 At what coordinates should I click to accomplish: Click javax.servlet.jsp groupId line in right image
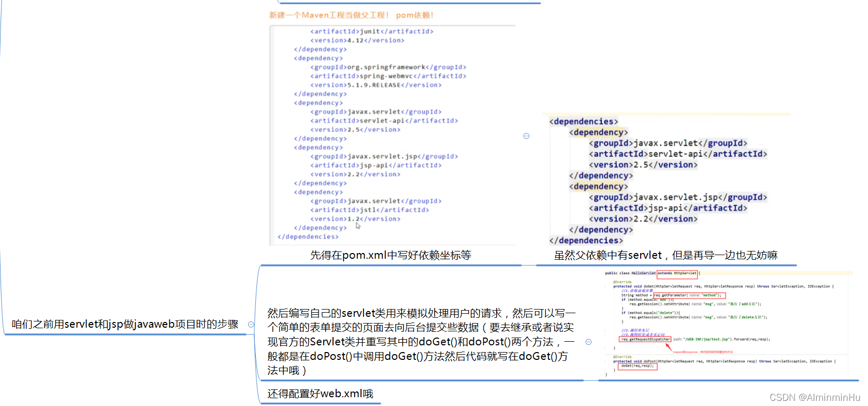678,197
